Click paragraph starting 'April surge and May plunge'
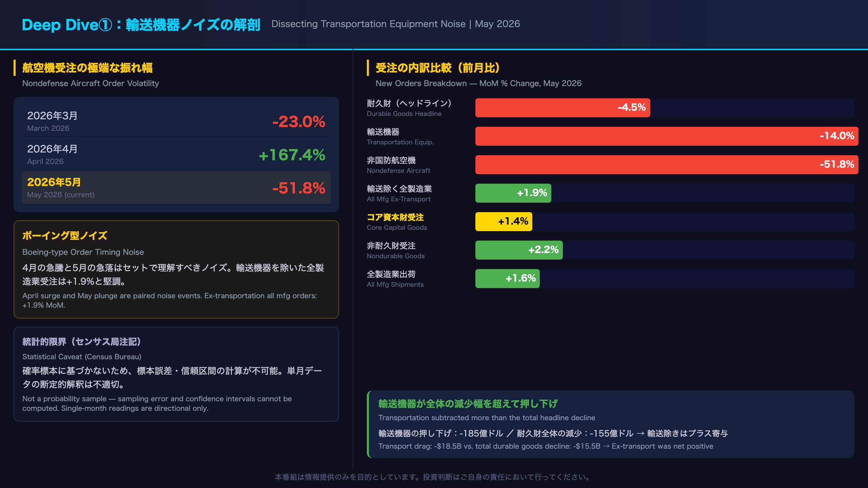The image size is (868, 488). pos(170,300)
